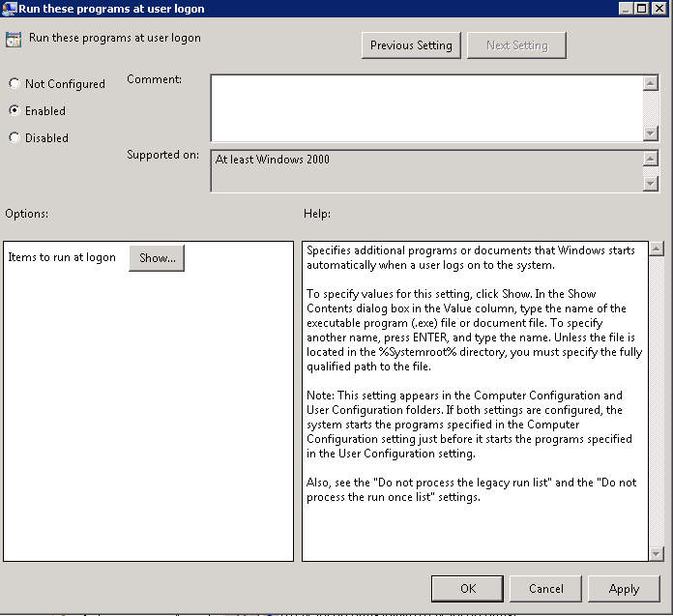This screenshot has width=673, height=616.
Task: Click the 'Run these programs at user logon' heading
Action: pyautogui.click(x=115, y=39)
